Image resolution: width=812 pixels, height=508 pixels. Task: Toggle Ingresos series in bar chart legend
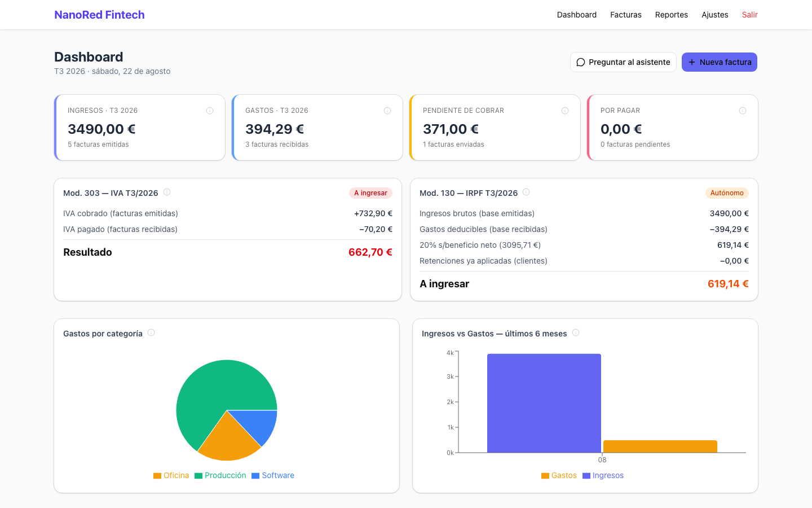603,475
